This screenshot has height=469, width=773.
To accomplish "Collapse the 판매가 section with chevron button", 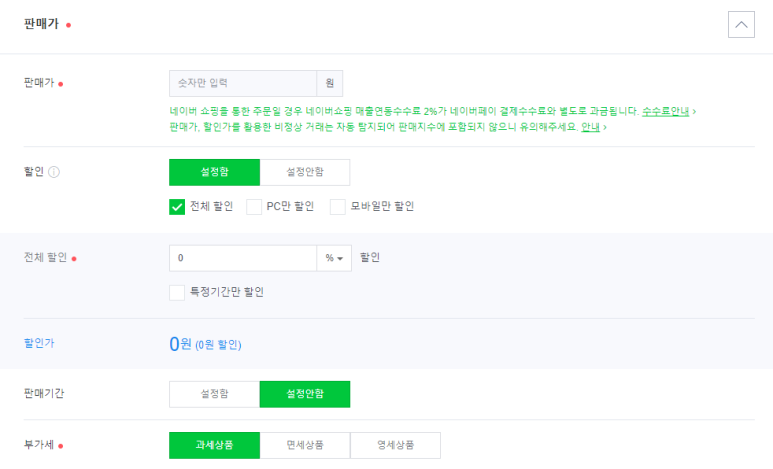I will (x=741, y=24).
